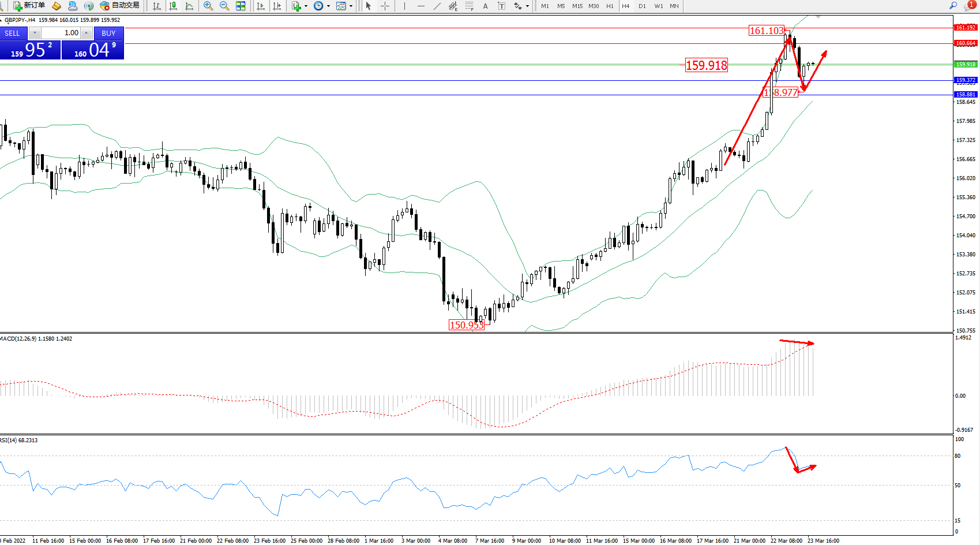Toggle chart auto scroll

[x=261, y=6]
